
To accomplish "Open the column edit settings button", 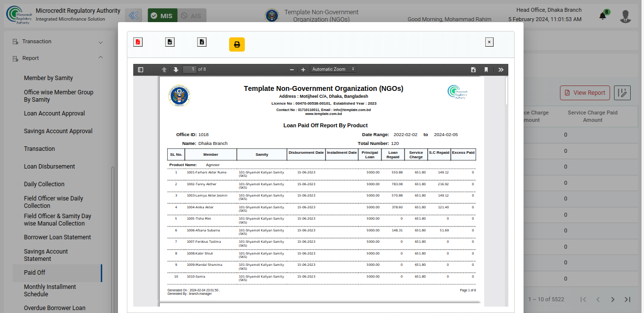I will [622, 93].
